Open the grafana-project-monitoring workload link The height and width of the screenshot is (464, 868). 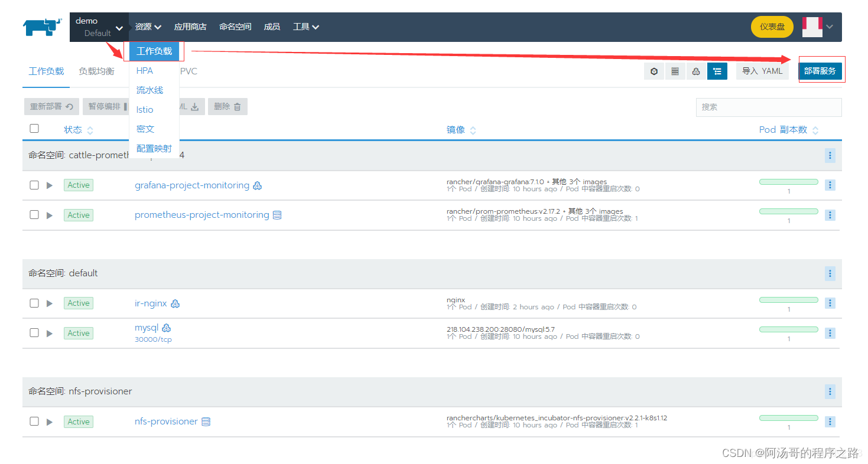coord(192,185)
